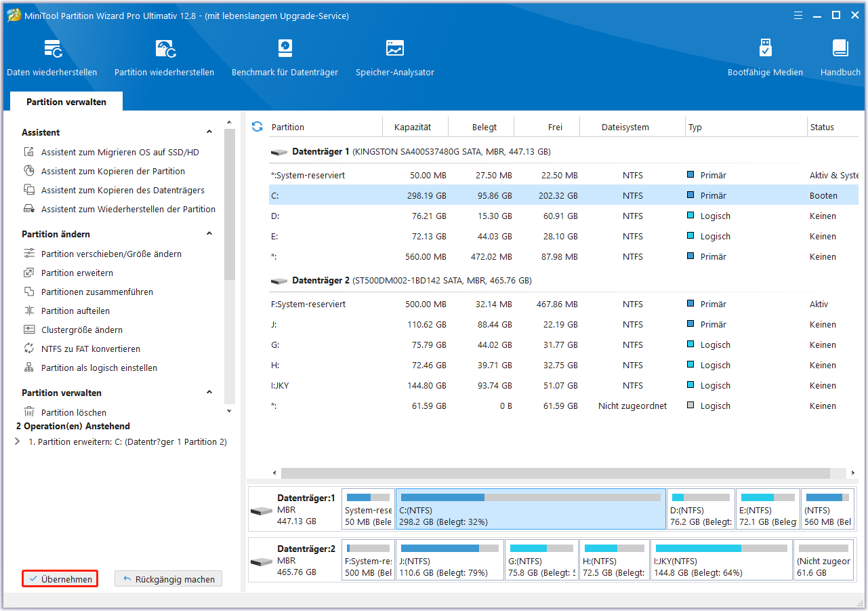Select the G: partition row
Screen dimensions: 868x611
click(564, 345)
